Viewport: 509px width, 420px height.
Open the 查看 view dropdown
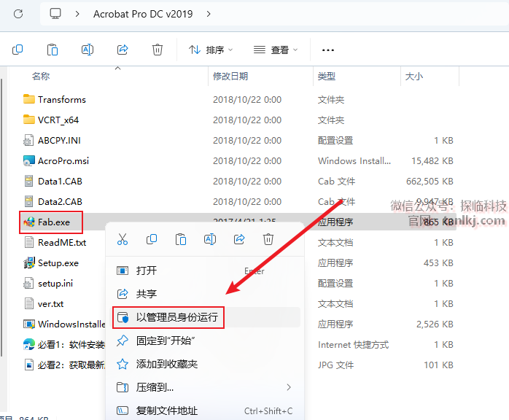(276, 50)
